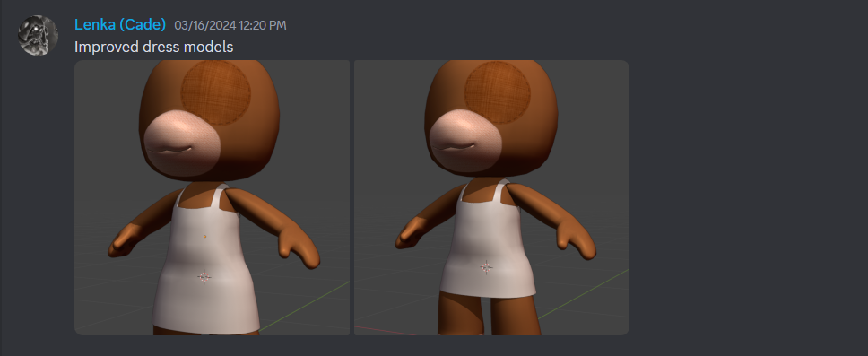Viewport: 868px width, 356px height.
Task: Click the burlap patch on left model's head
Action: pyautogui.click(x=216, y=93)
